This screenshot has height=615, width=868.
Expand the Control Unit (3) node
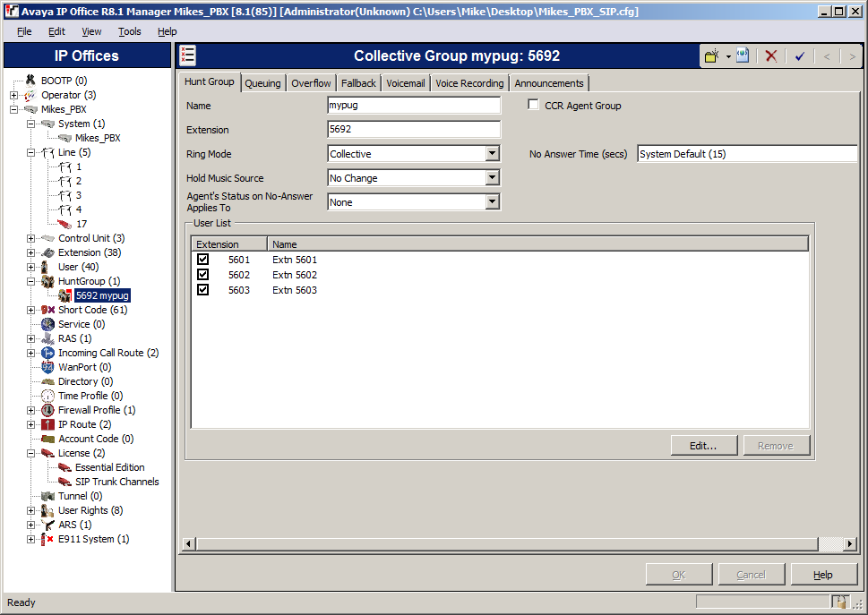coord(31,238)
